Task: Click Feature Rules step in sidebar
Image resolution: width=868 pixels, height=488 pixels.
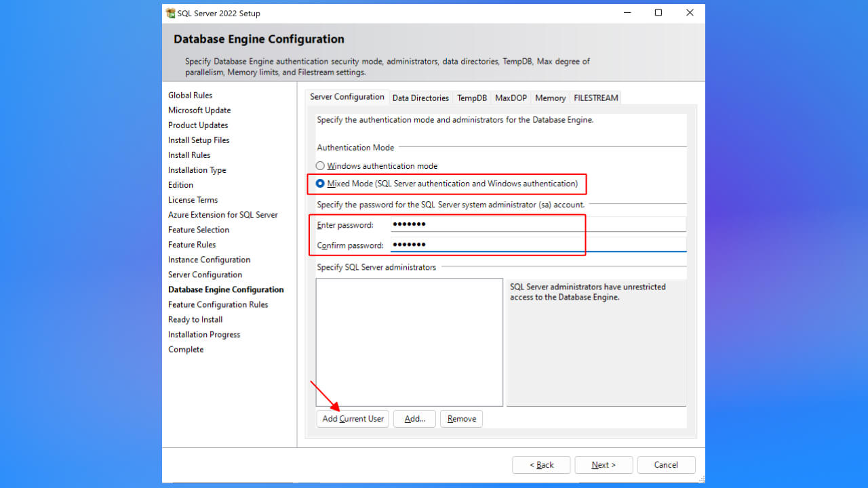Action: pyautogui.click(x=192, y=245)
